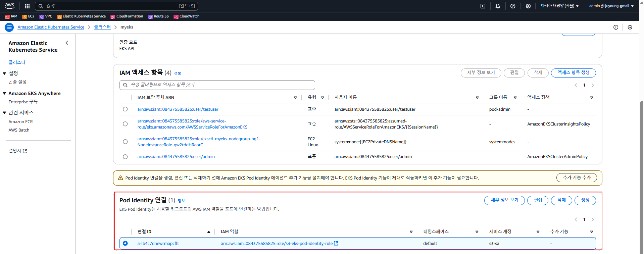Sort by 사용자 이름 column
This screenshot has width=644, height=254.
pos(477,98)
